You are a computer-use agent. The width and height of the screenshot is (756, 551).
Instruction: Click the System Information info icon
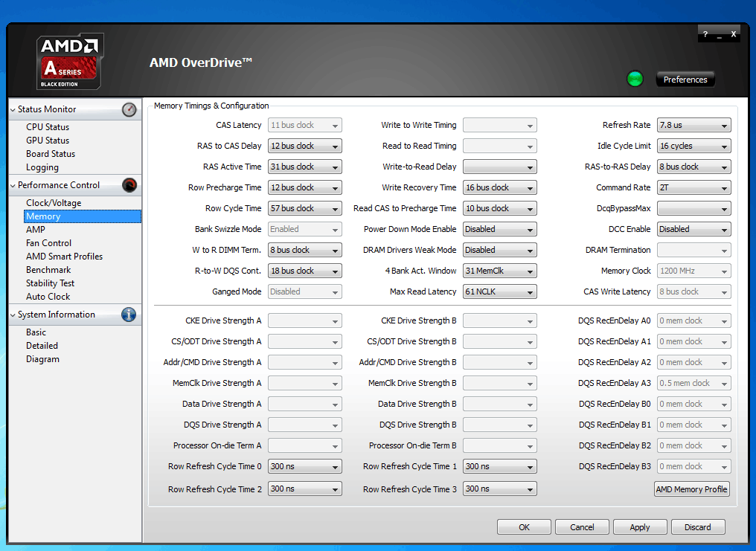[x=129, y=315]
